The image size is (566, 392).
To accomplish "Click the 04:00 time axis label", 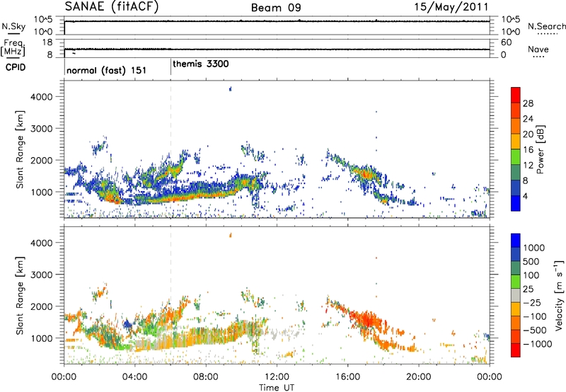I will 134,376.
